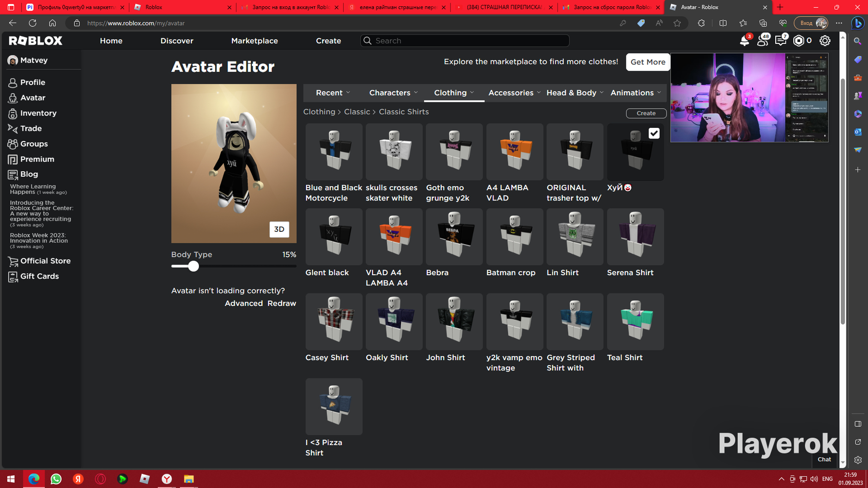Open File Explorer from the taskbar
Screen dimensions: 868x488
pyautogui.click(x=189, y=479)
